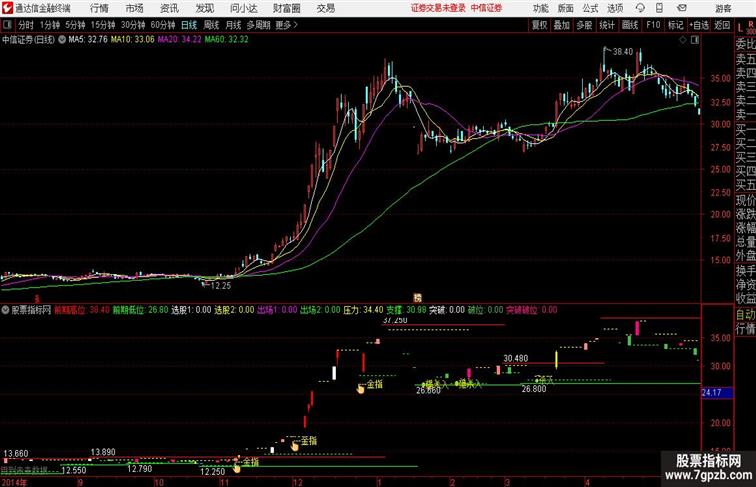Click the mobile phone icon
This screenshot has height=487, width=756.
click(659, 8)
